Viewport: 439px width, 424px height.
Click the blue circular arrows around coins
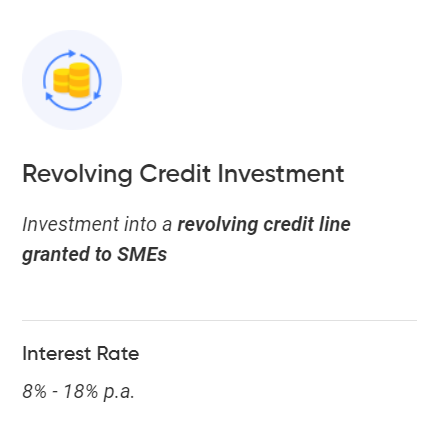72,80
